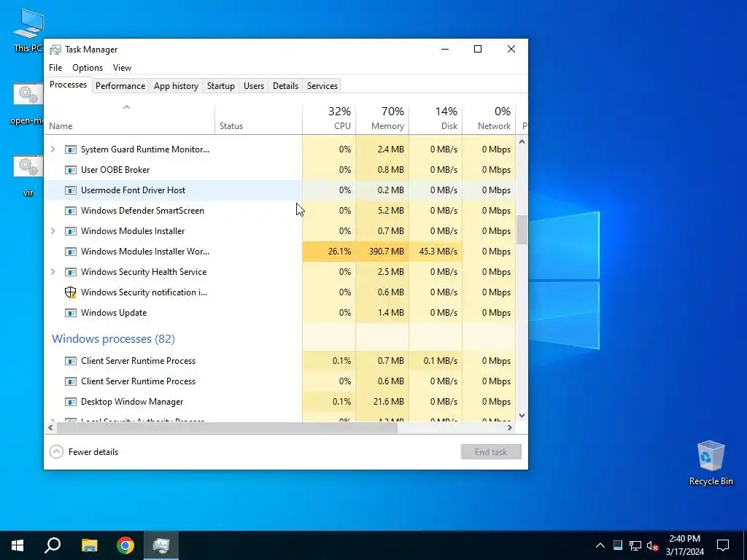Click the Task Manager taskbar button
This screenshot has width=747, height=560.
coord(161,545)
